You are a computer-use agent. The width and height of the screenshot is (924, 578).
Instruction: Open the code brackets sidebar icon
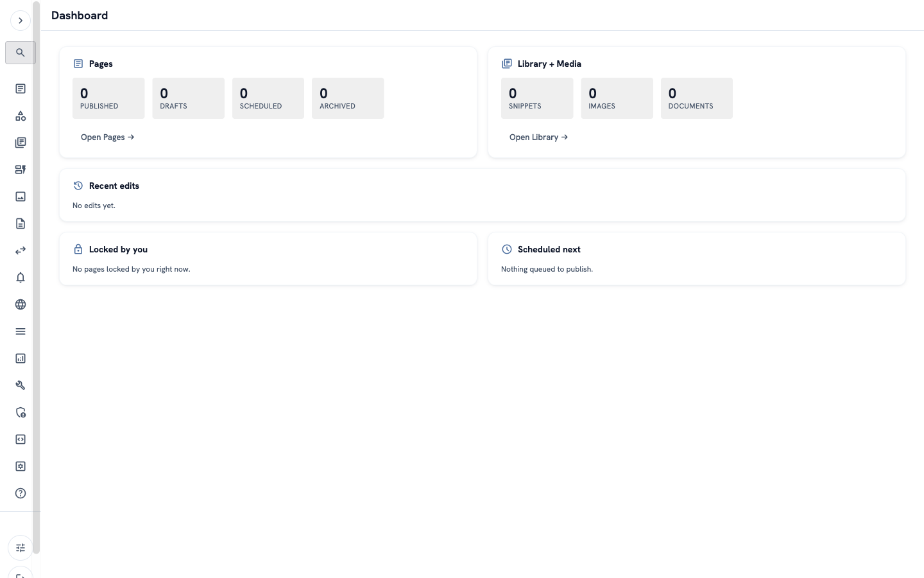click(21, 439)
